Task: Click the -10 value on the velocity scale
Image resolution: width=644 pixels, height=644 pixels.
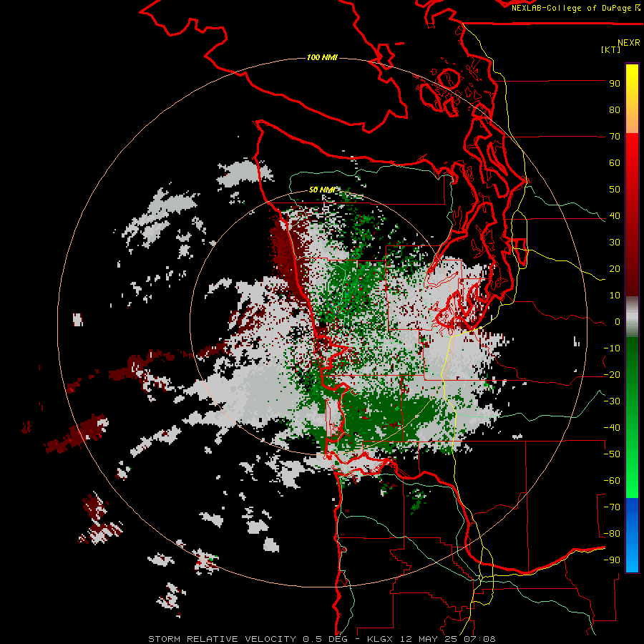Action: coord(612,348)
